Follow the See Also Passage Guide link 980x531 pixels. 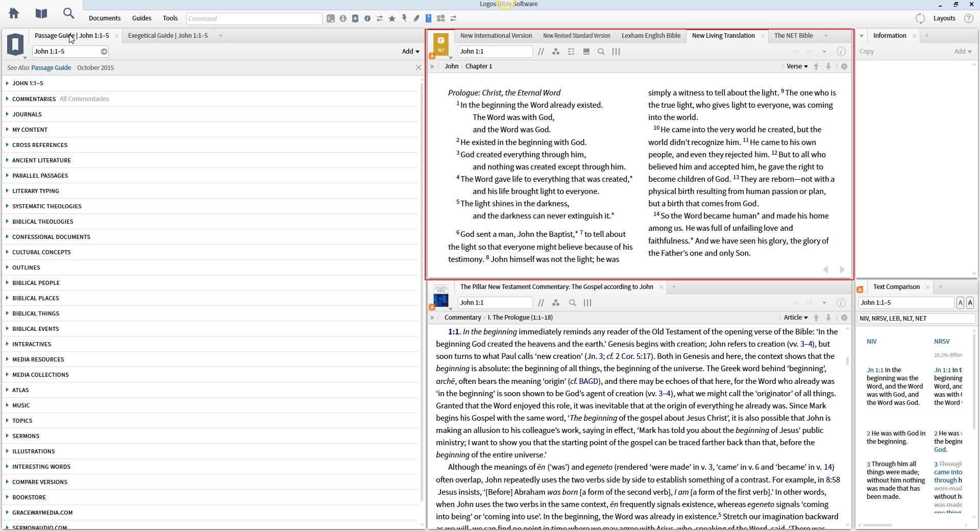click(51, 68)
